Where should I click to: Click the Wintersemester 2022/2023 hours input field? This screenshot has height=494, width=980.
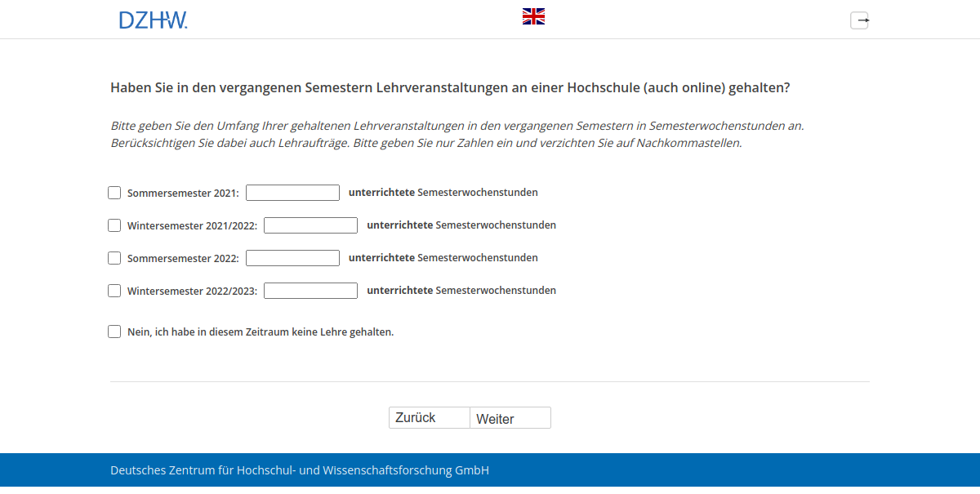tap(310, 290)
